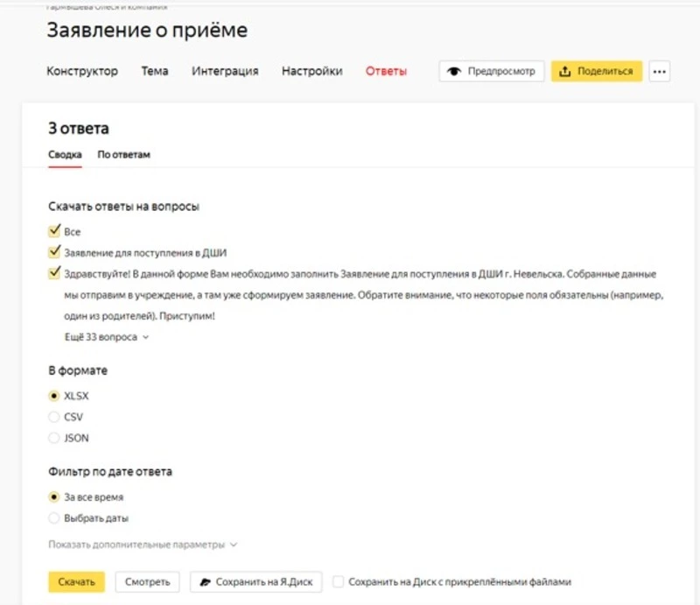
Task: Switch to 'По ответам' view
Action: (x=124, y=155)
